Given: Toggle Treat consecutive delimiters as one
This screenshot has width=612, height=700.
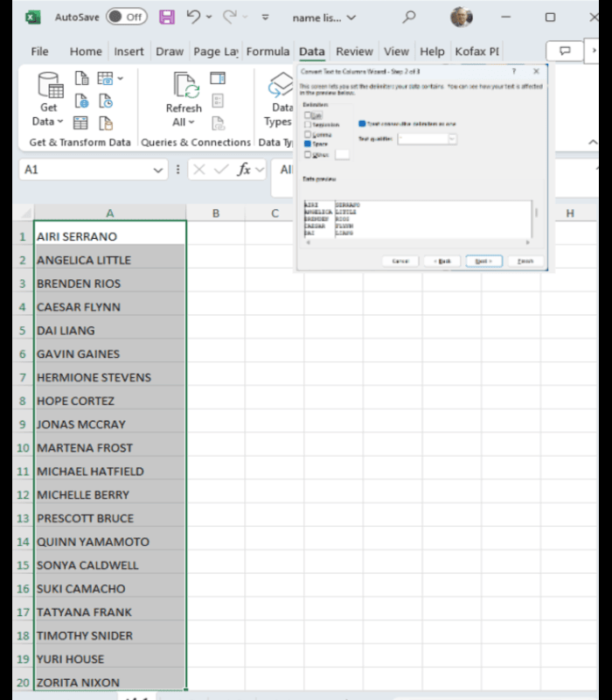Looking at the screenshot, I should (x=362, y=124).
